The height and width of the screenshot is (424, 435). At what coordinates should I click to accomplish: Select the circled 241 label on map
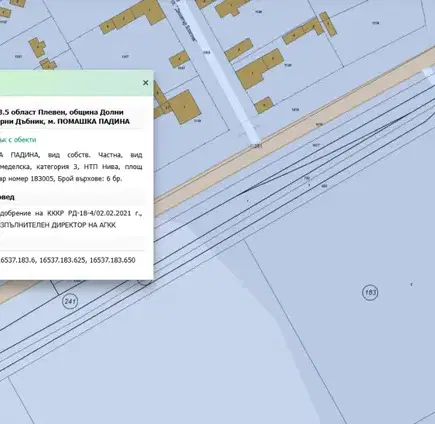pyautogui.click(x=70, y=302)
